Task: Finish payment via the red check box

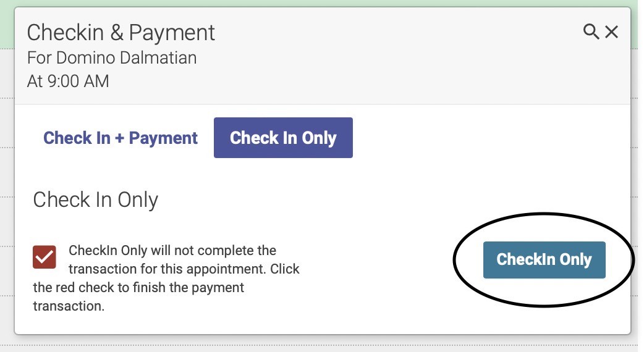Action: [x=44, y=258]
